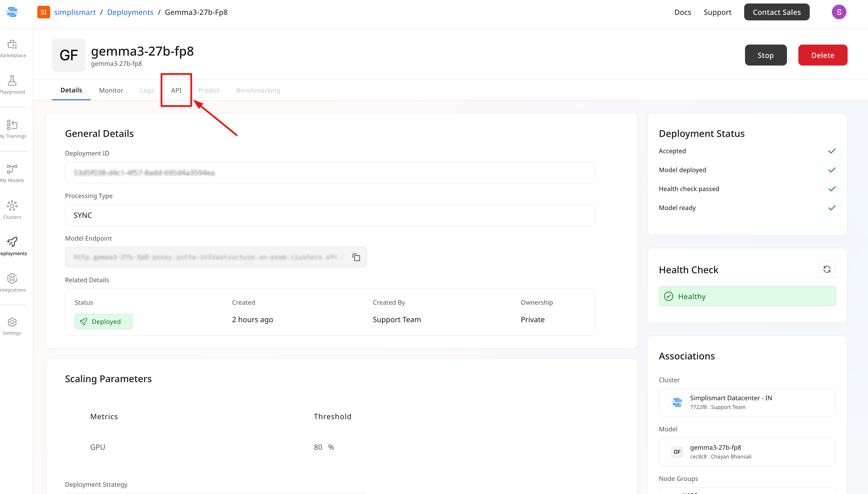Open the user avatar menu
Image resolution: width=868 pixels, height=494 pixels.
tap(839, 12)
